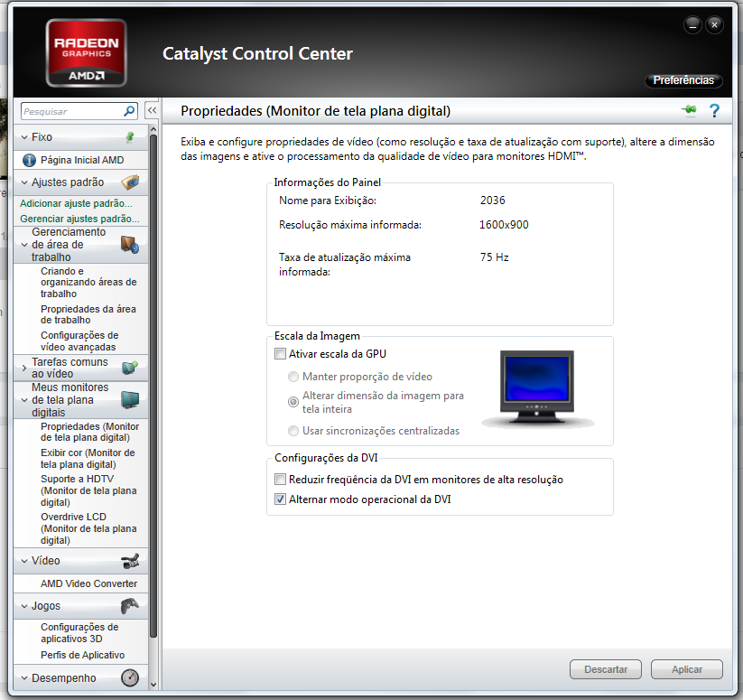Open Página Inicial AMD
The width and height of the screenshot is (743, 700).
pos(82,160)
